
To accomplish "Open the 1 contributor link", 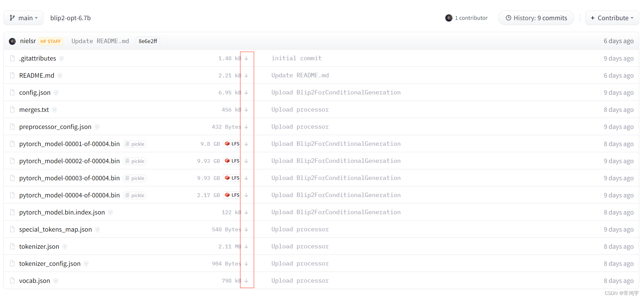I will pyautogui.click(x=466, y=18).
